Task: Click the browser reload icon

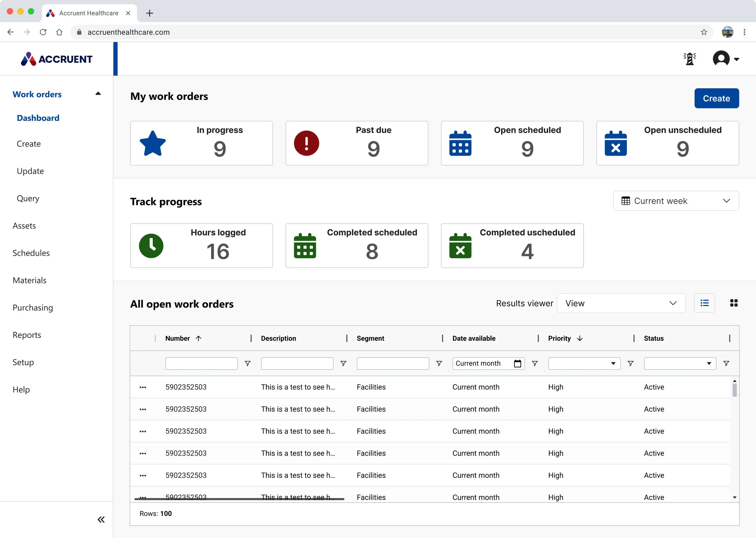Action: point(43,32)
